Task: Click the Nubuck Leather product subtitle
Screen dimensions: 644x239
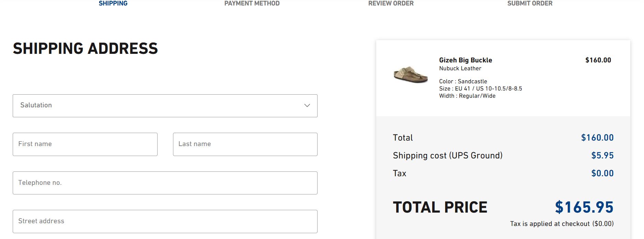Action: pos(460,69)
